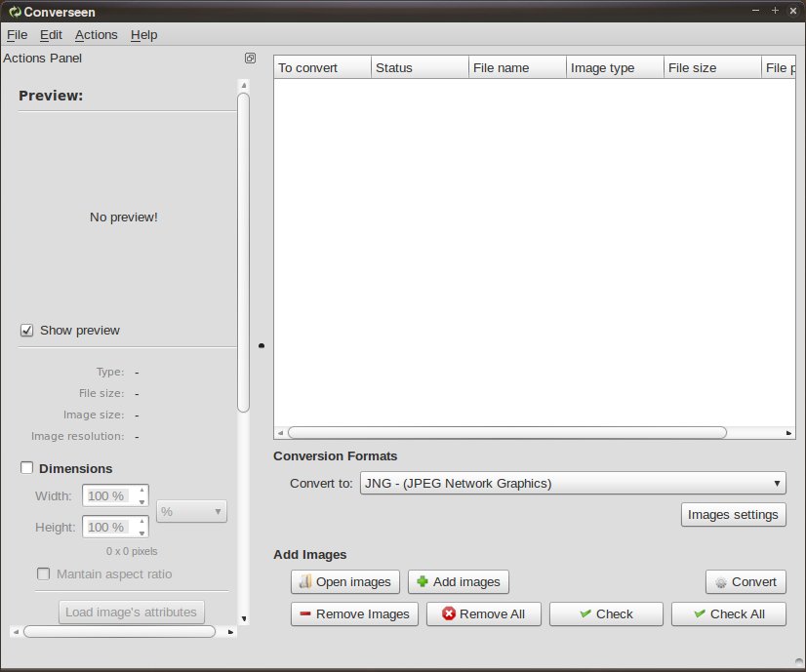Open the File menu
Screen dimensions: 806x672
coord(17,35)
